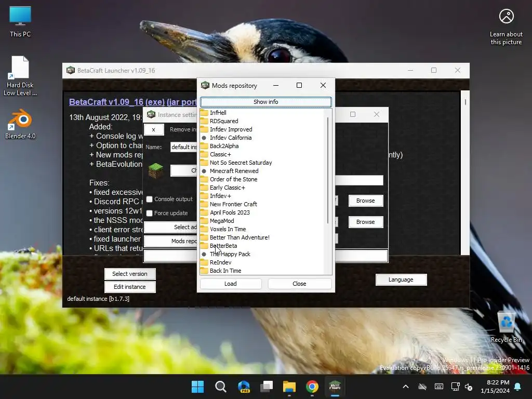This screenshot has width=532, height=399.
Task: Select New Frontier Craft folder
Action: (x=233, y=204)
